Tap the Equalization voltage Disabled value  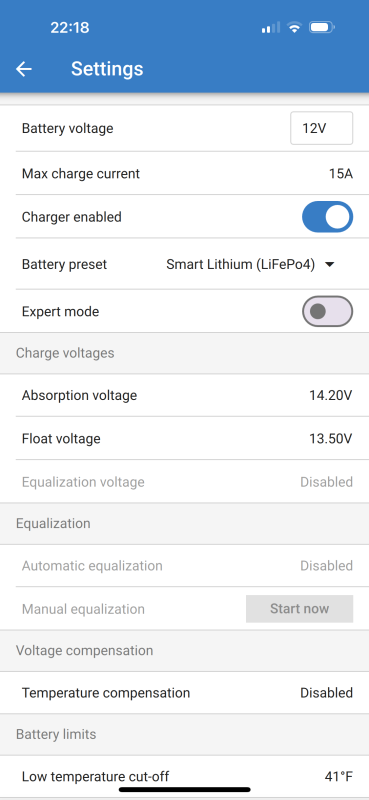point(326,482)
